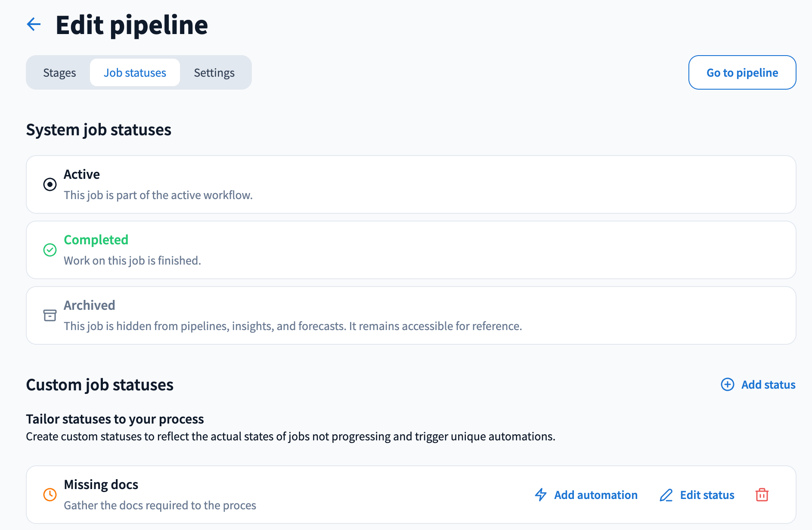Click the orange clock Missing docs icon
Viewport: 812px width, 530px height.
point(50,495)
